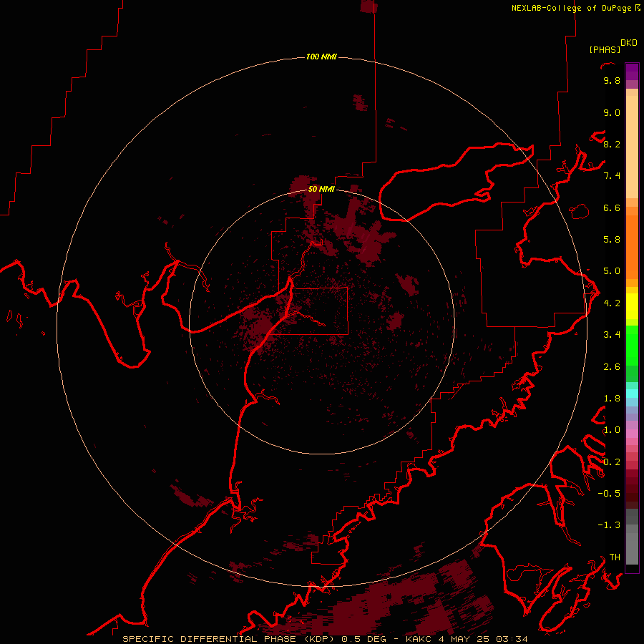The width and height of the screenshot is (644, 644).
Task: Click the 4.2 scale value
Action: coord(612,303)
